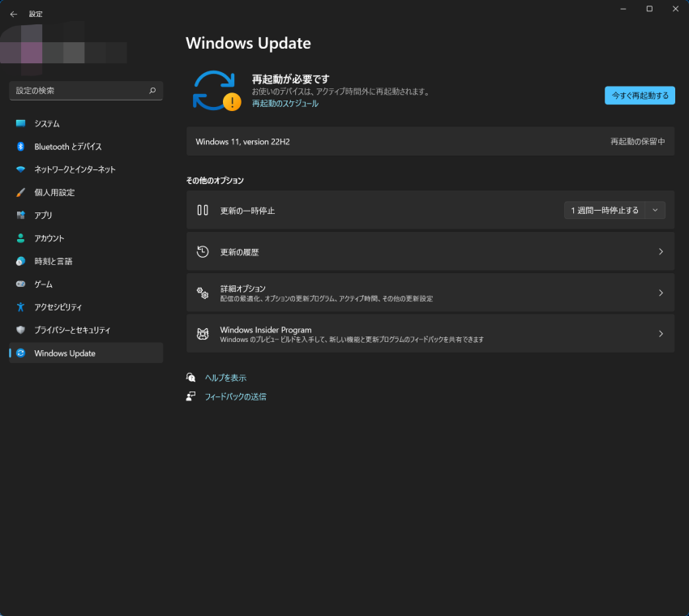Screen dimensions: 689x616
Task: Open the 再起動のスケジュール link
Action: click(x=285, y=103)
